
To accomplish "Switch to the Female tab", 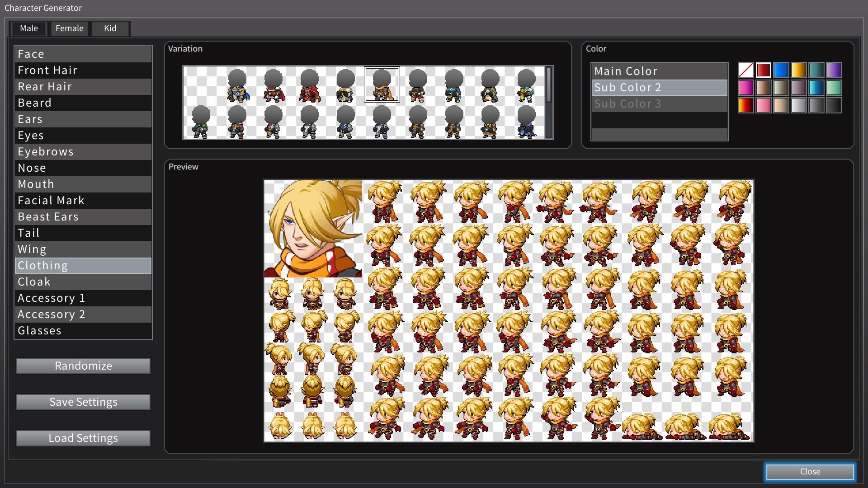I will [69, 28].
